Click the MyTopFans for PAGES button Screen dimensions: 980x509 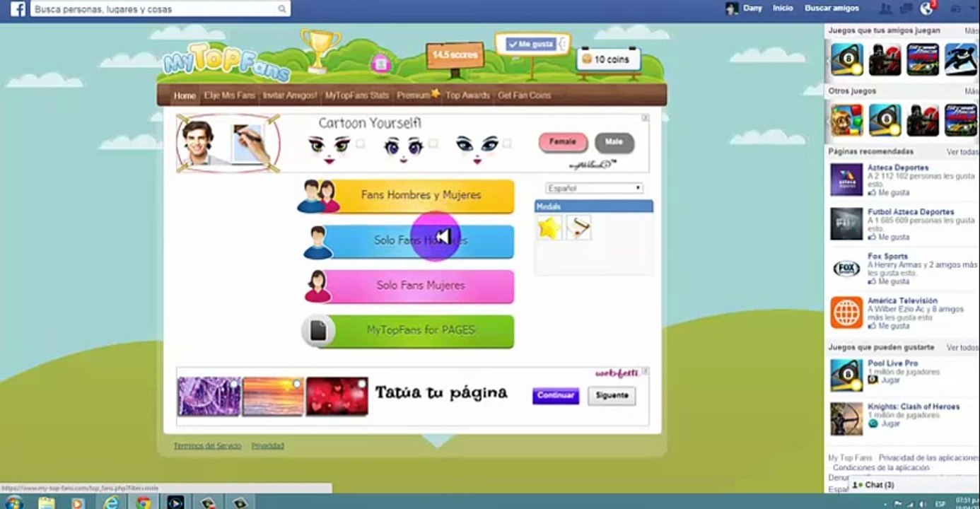tap(408, 331)
